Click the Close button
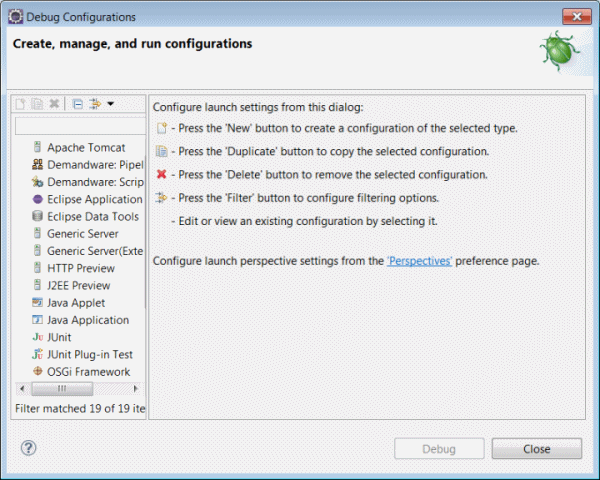Screen dimensions: 600x480 point(537,449)
